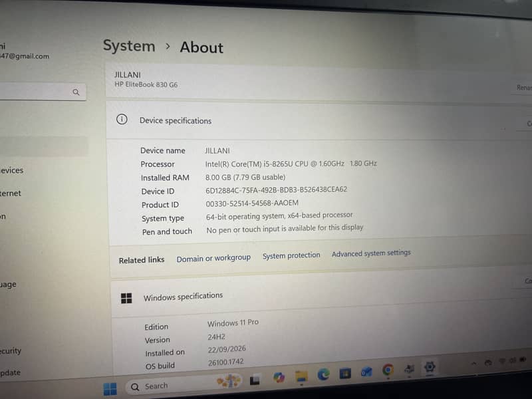Open the battery status tray icon

coord(523,359)
